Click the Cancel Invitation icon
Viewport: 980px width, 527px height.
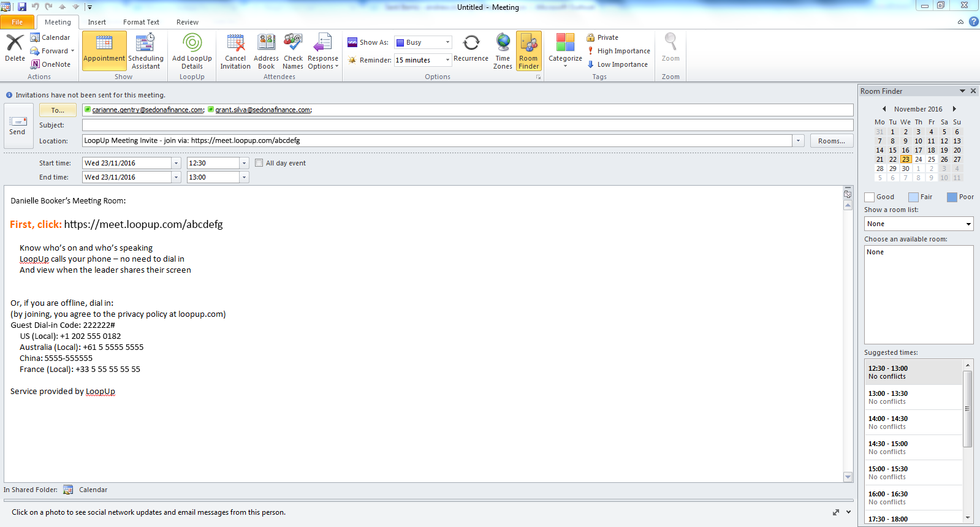[x=235, y=51]
